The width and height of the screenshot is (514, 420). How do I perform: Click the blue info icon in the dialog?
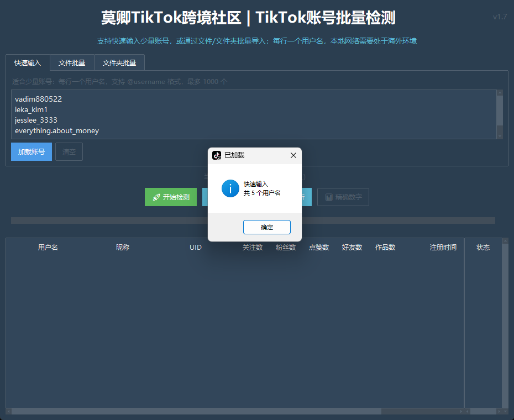[x=230, y=188]
